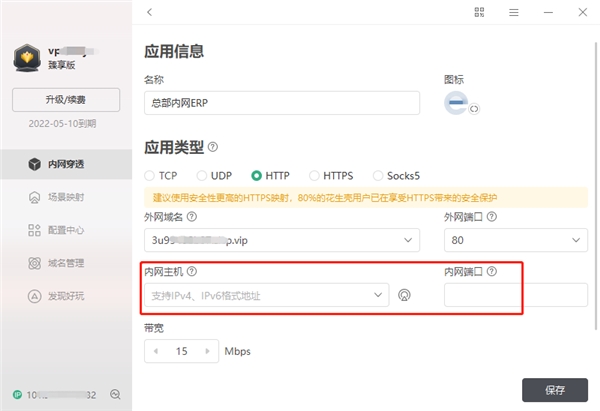Image resolution: width=600 pixels, height=411 pixels.
Task: Select the HTTP application type
Action: tap(271, 176)
